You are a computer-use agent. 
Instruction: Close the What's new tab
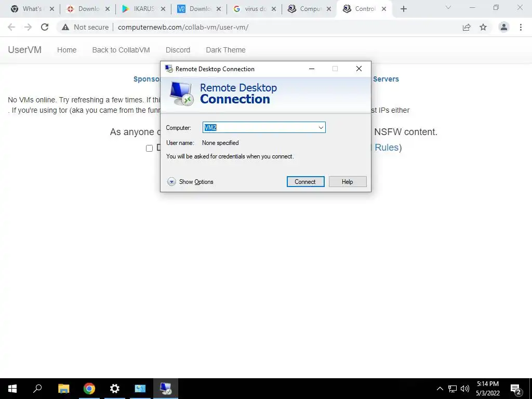(x=52, y=9)
